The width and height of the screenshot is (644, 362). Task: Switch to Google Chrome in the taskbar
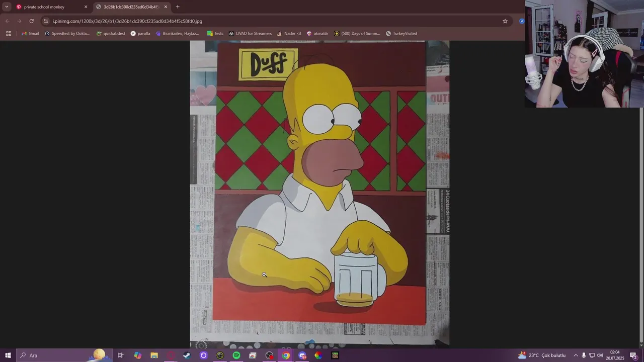pyautogui.click(x=286, y=355)
